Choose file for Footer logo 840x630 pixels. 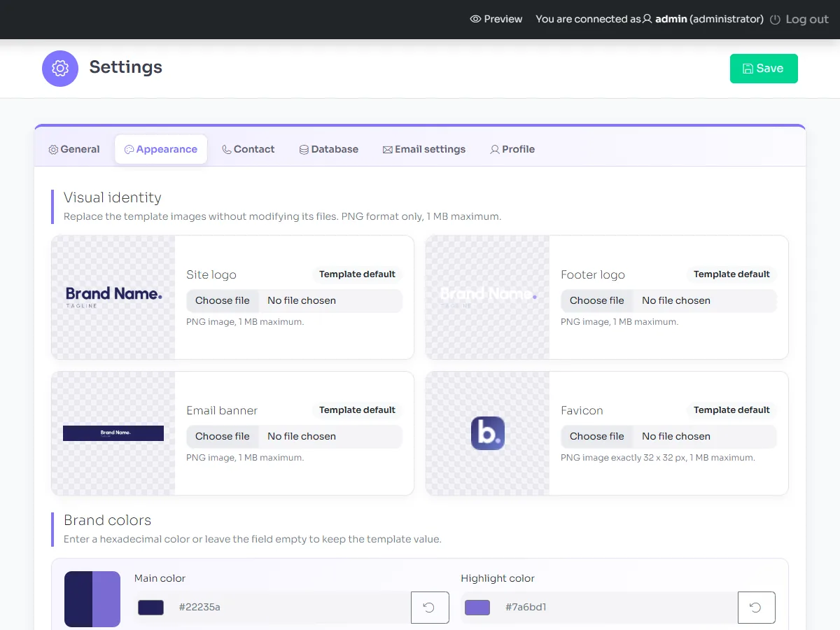point(597,301)
